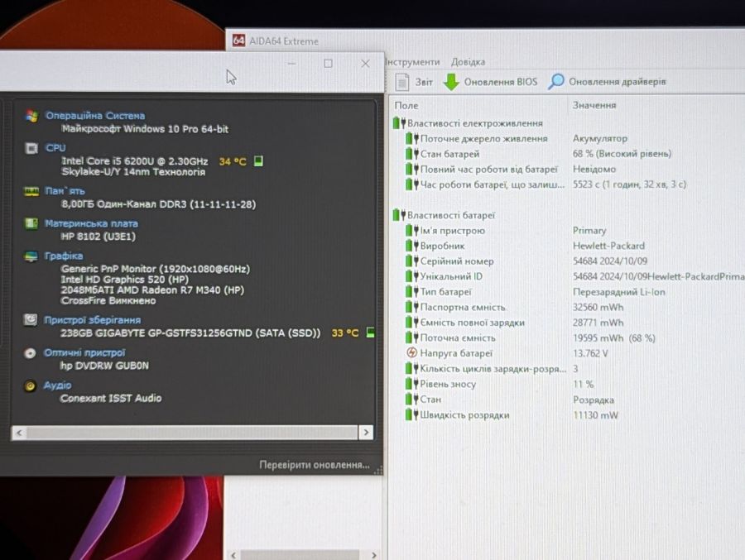This screenshot has height=560, width=745.
Task: Click the value 11130 mW
Action: pyautogui.click(x=595, y=415)
